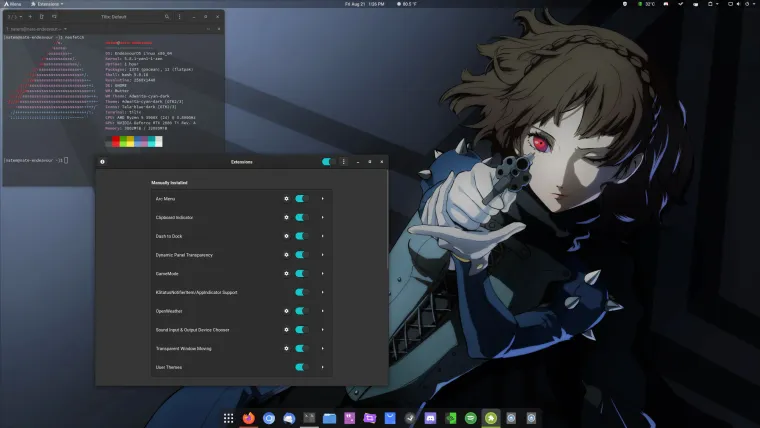This screenshot has width=760, height=428.
Task: Expand KStatusNotifierItem/AppIndicator Support row
Action: 322,292
